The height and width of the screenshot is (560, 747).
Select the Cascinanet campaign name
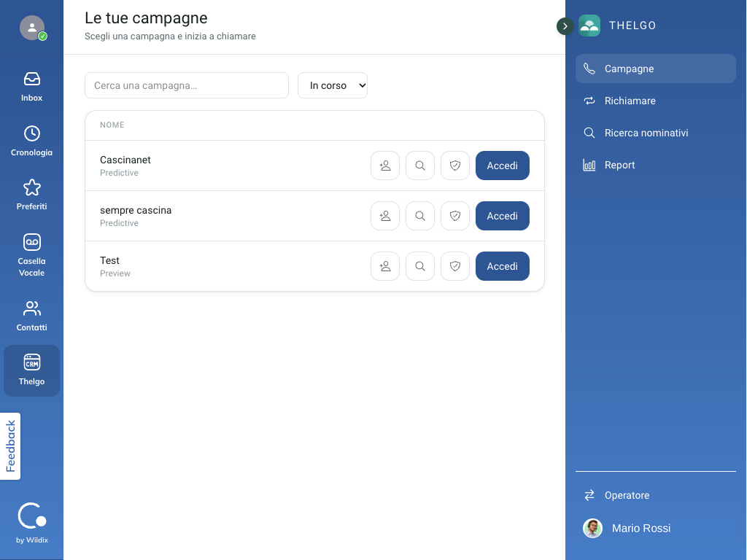125,160
